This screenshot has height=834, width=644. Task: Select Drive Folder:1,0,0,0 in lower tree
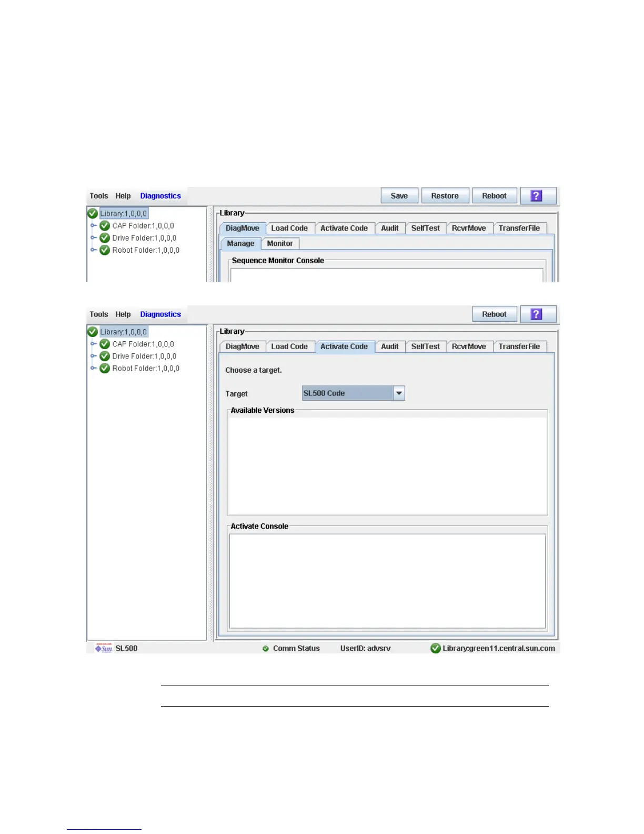click(144, 356)
